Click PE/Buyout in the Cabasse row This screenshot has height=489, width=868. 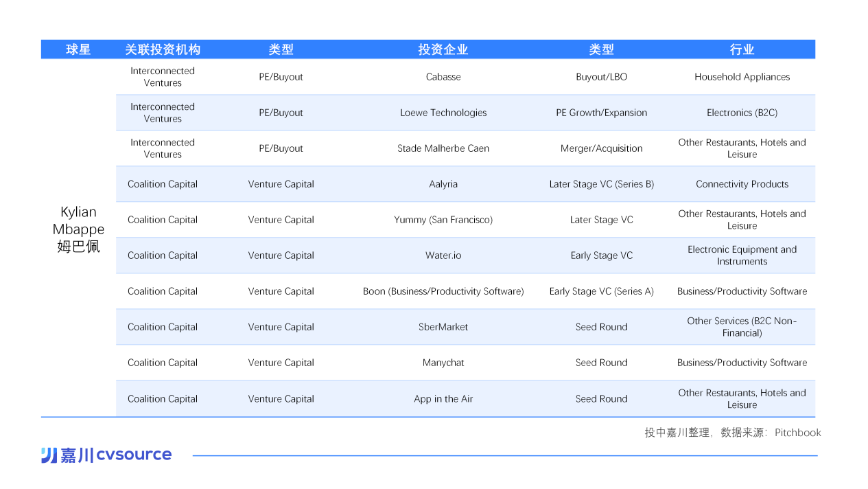[x=281, y=77]
